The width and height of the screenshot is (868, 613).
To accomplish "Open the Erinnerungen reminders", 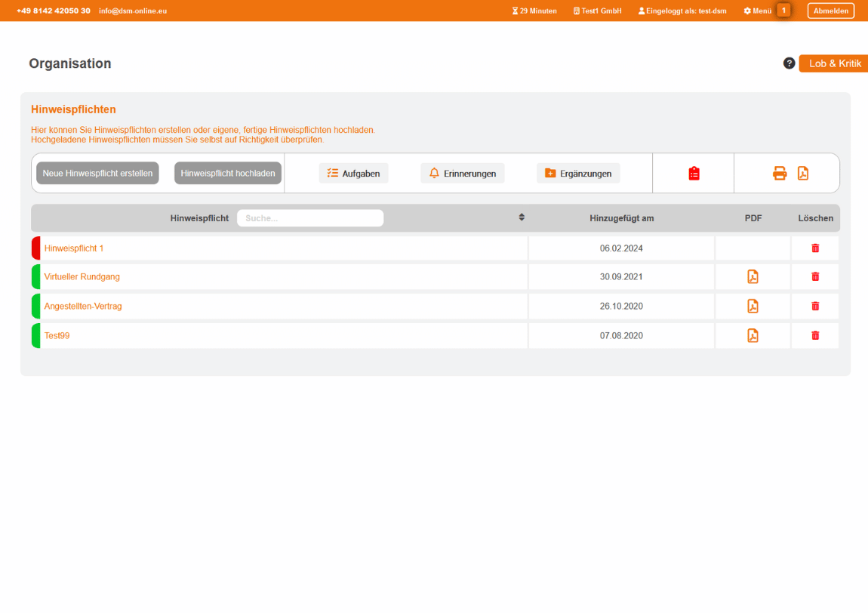I will 462,174.
